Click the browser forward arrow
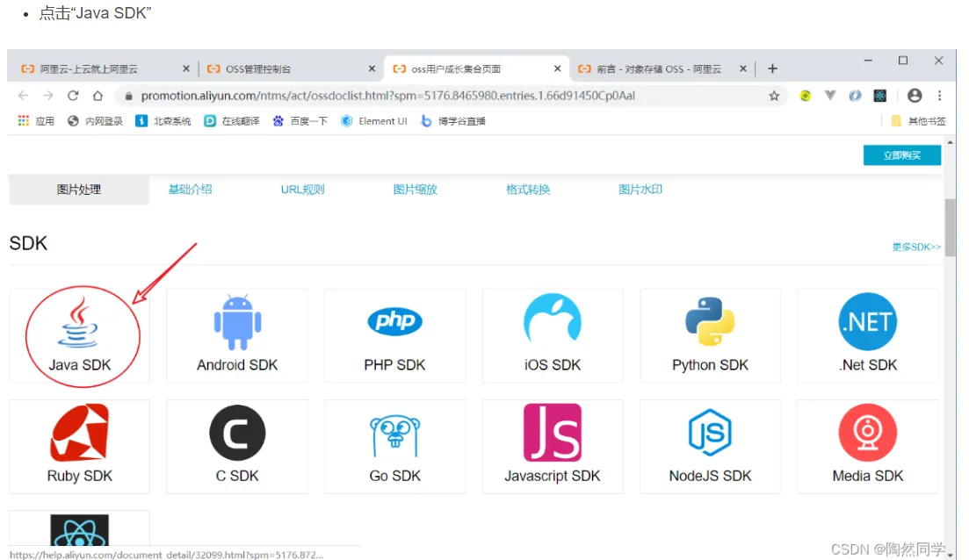This screenshot has height=560, width=969. point(47,96)
